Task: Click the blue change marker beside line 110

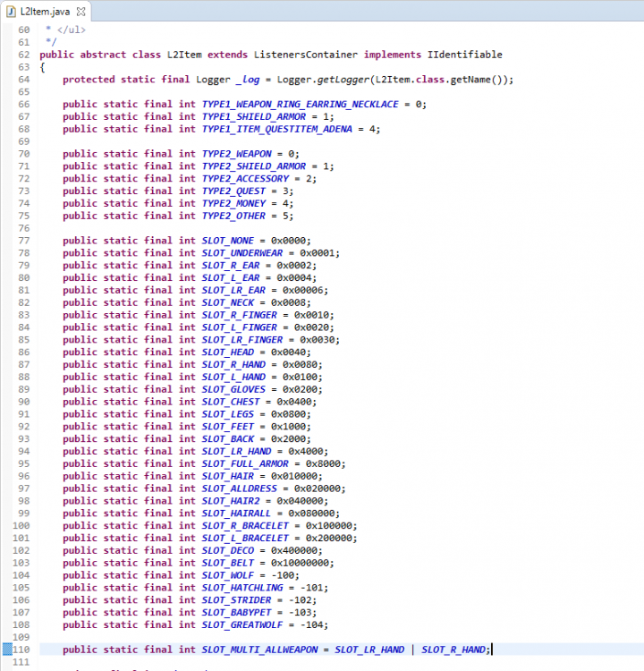Action: [6, 650]
